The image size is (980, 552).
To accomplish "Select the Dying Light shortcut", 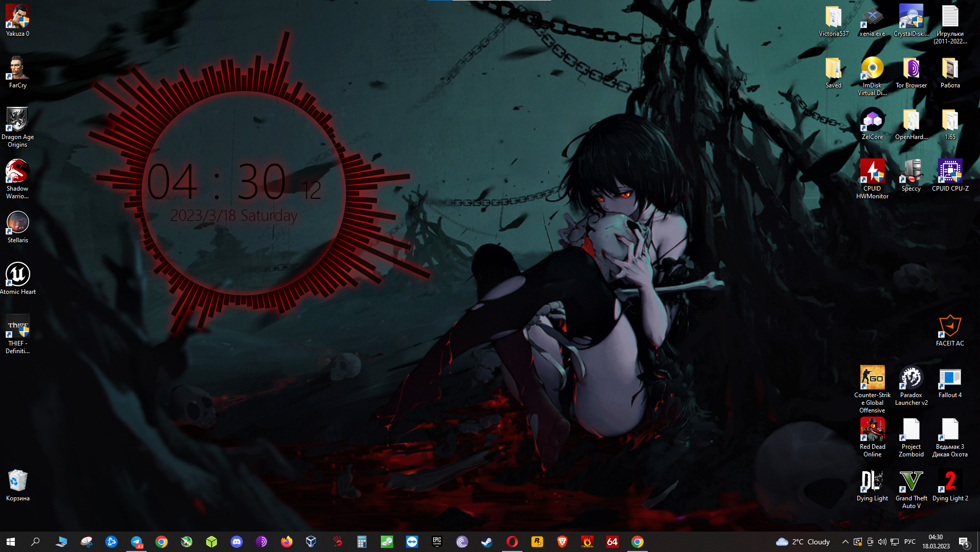I will [x=872, y=486].
